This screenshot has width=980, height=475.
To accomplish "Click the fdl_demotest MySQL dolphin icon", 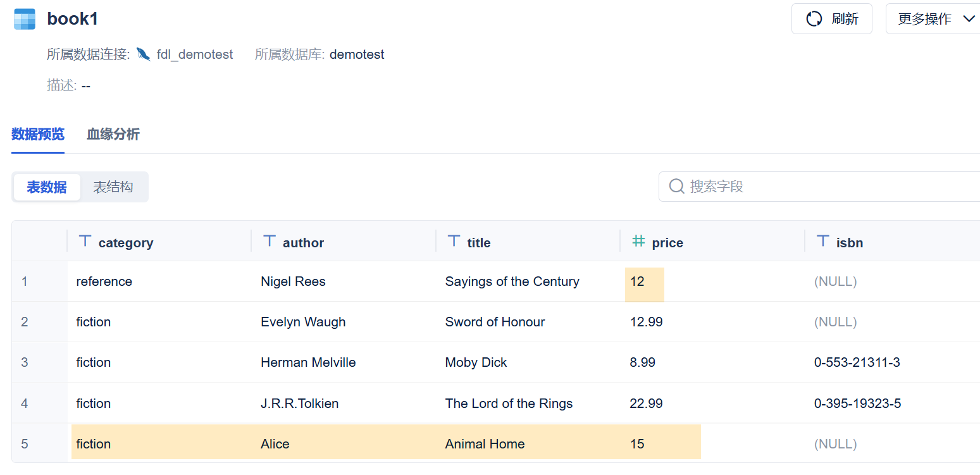I will (x=144, y=54).
